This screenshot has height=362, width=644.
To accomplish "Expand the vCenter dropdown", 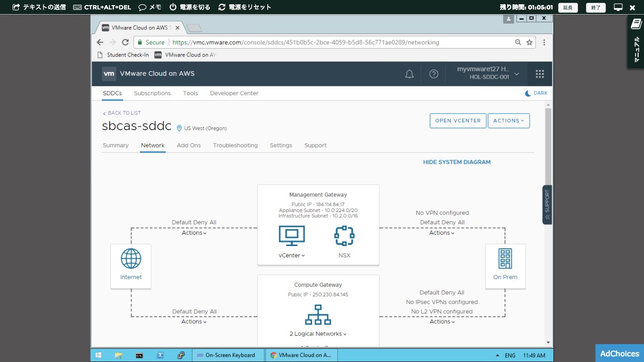I will [292, 255].
